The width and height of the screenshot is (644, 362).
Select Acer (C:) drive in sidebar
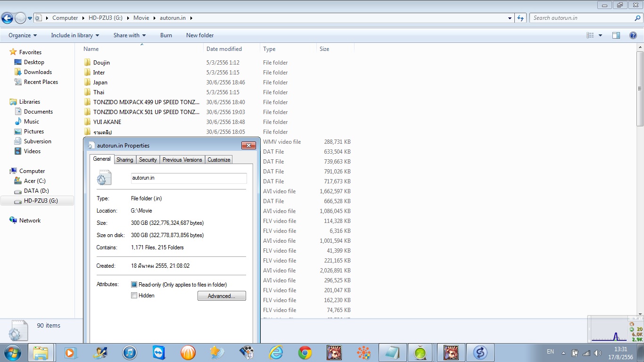[x=34, y=181]
